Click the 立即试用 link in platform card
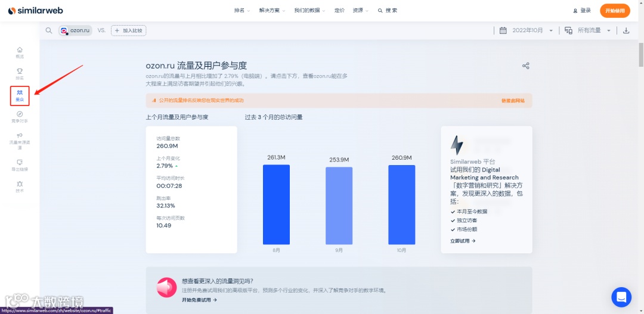The image size is (644, 314). click(463, 241)
